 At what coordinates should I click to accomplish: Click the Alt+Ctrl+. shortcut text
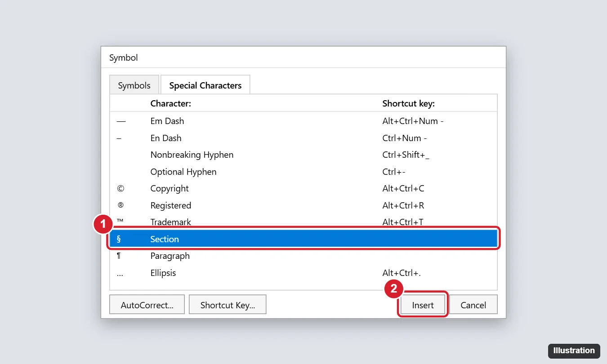click(x=402, y=273)
